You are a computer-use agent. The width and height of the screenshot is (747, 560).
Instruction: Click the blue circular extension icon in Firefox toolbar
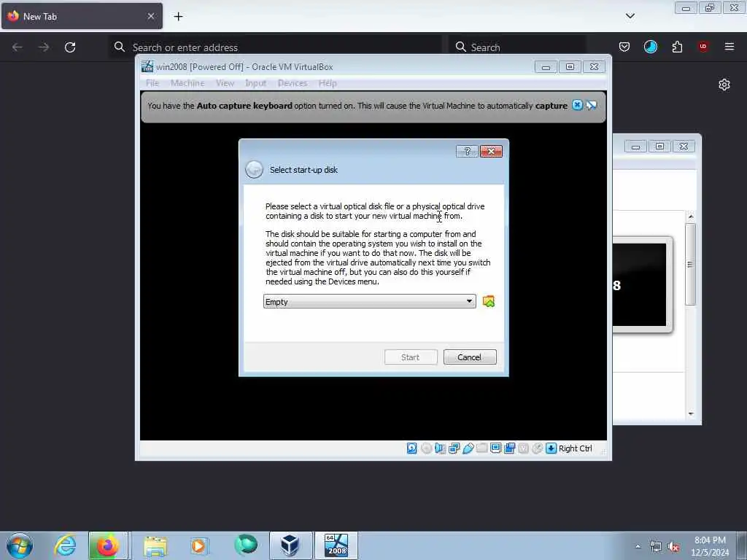(650, 47)
